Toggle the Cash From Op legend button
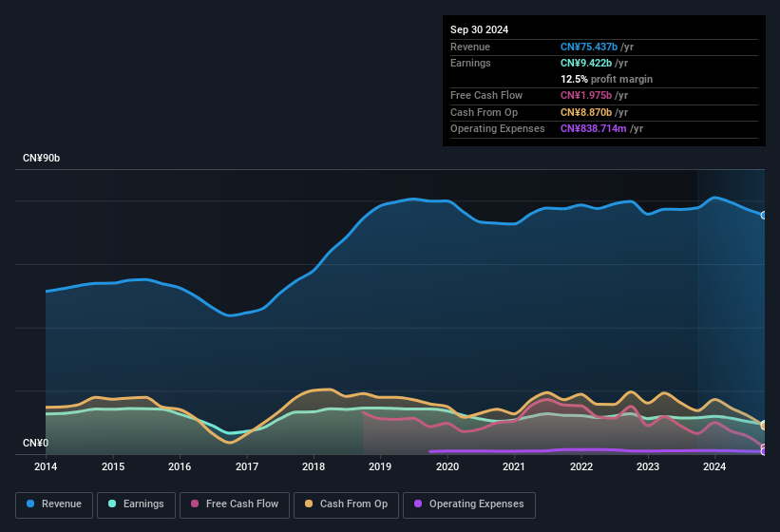The image size is (780, 532). click(x=346, y=504)
